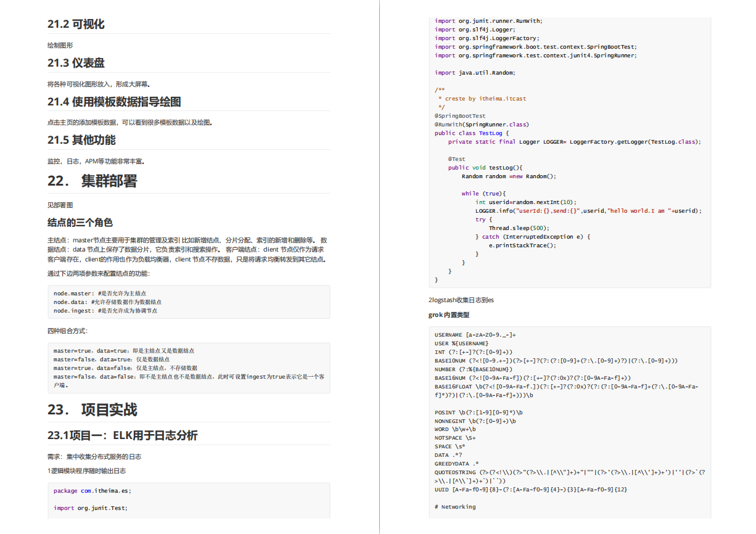The image size is (756, 534).
Task: Click the line starting "LOGGER.info"
Action: [x=589, y=211]
